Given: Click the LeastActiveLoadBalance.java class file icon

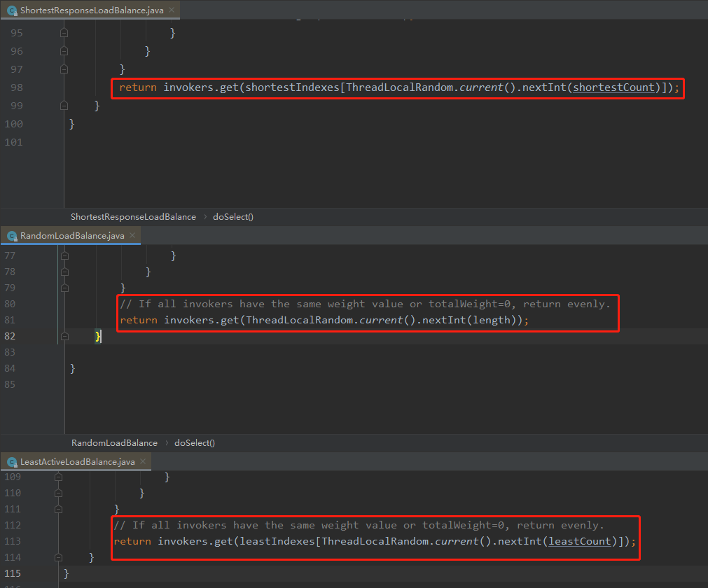Looking at the screenshot, I should click(12, 462).
